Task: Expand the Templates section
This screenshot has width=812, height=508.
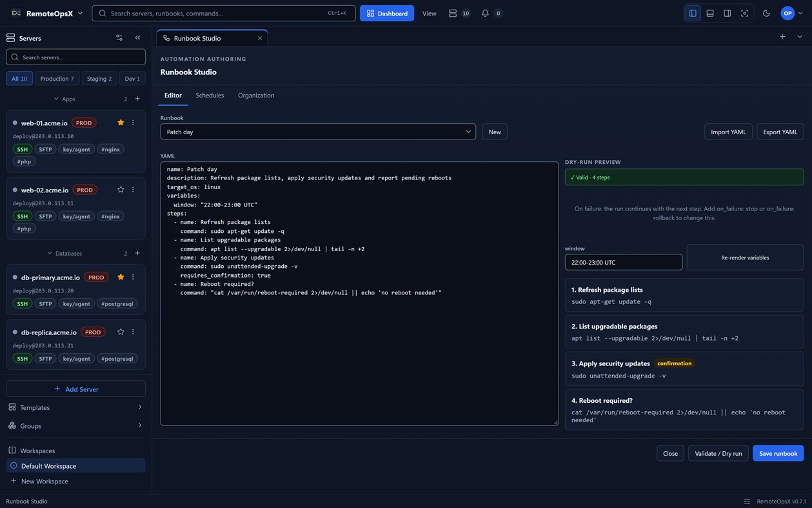Action: [x=75, y=407]
